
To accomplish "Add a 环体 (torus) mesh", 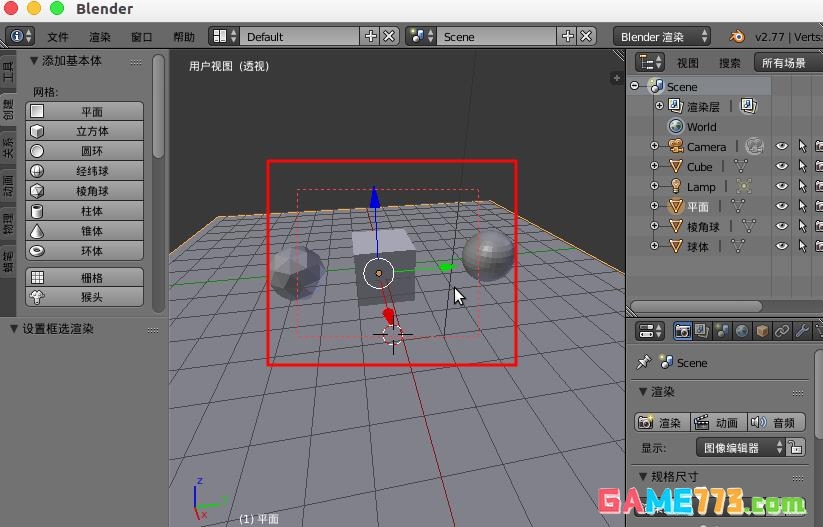I will click(x=85, y=251).
